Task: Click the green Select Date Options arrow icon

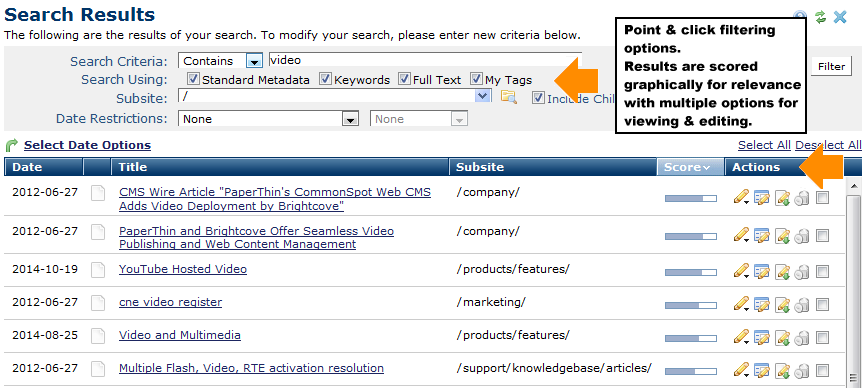Action: 11,145
